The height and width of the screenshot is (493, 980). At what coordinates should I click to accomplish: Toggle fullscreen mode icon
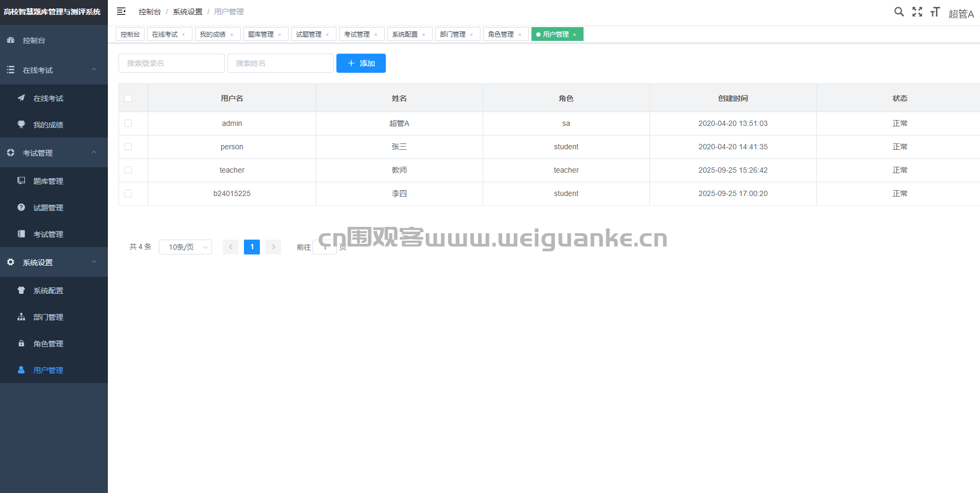coord(917,12)
